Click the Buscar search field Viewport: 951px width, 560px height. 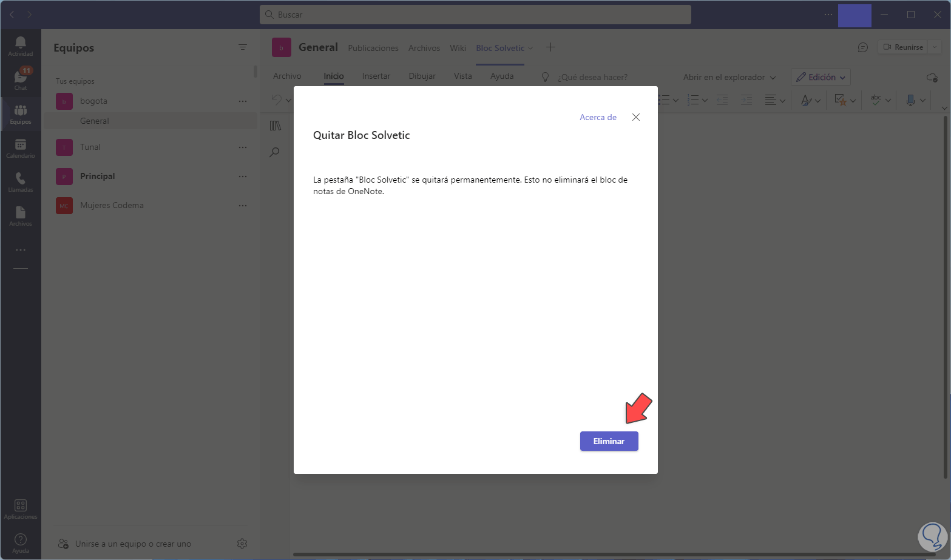(475, 15)
